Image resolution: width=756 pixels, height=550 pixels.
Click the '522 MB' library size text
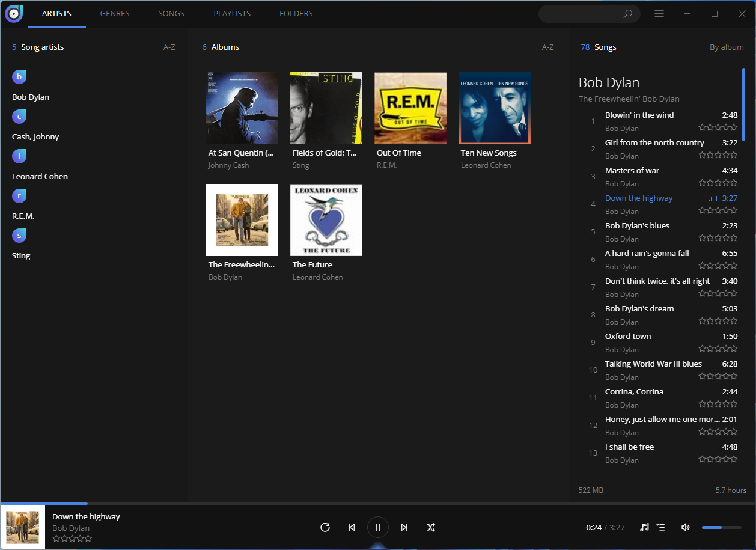pyautogui.click(x=591, y=490)
